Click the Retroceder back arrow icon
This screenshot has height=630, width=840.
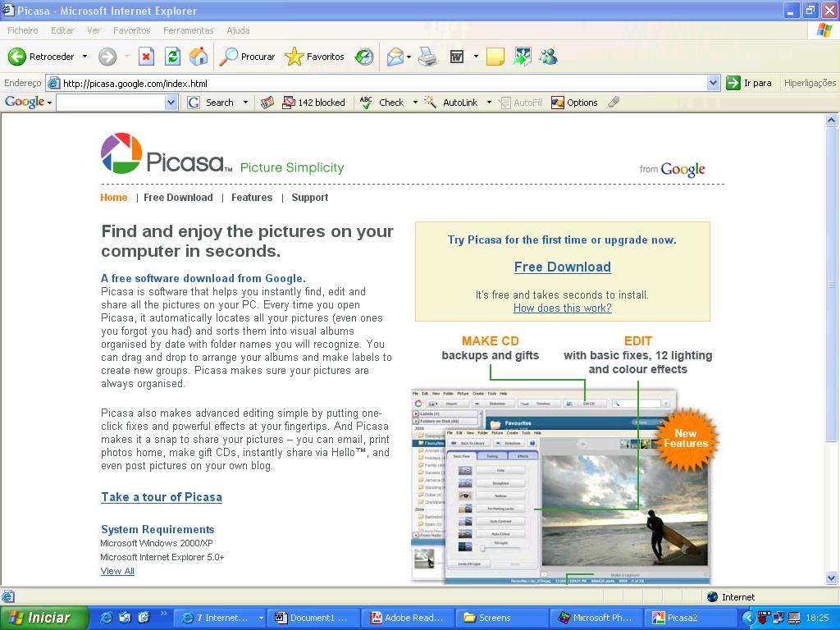[x=16, y=57]
